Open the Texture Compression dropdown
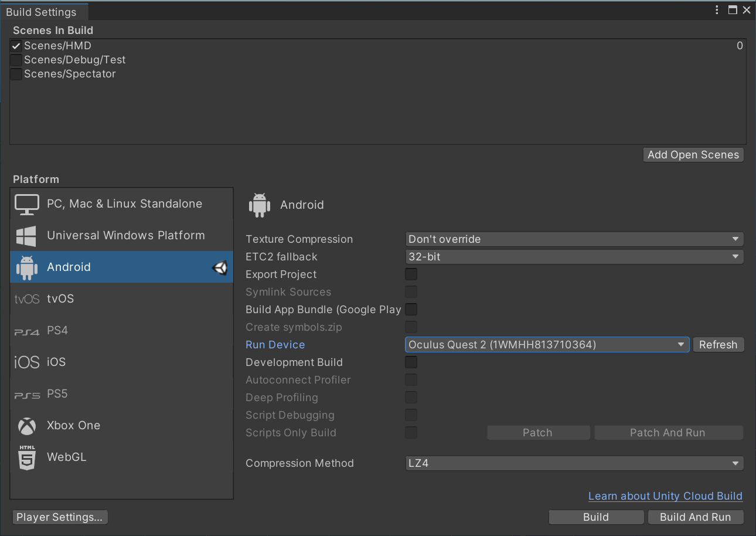Screen dimensions: 756x536 pyautogui.click(x=574, y=239)
